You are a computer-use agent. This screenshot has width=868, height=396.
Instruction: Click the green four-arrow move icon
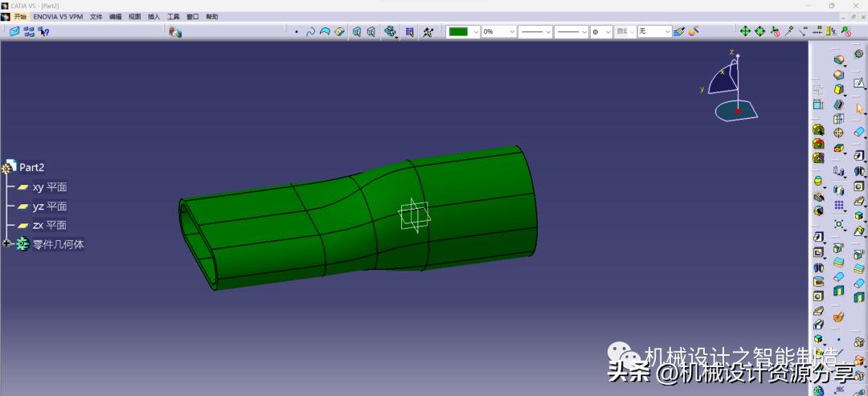(745, 31)
